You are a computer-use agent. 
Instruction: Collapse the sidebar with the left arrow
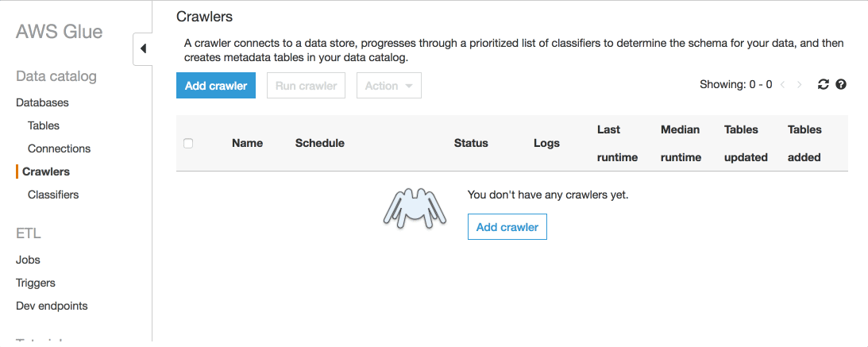(143, 48)
